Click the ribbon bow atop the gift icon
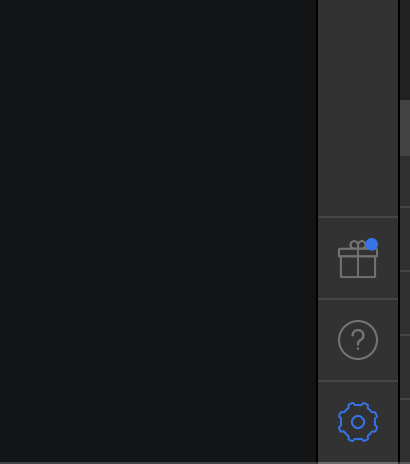 click(358, 245)
